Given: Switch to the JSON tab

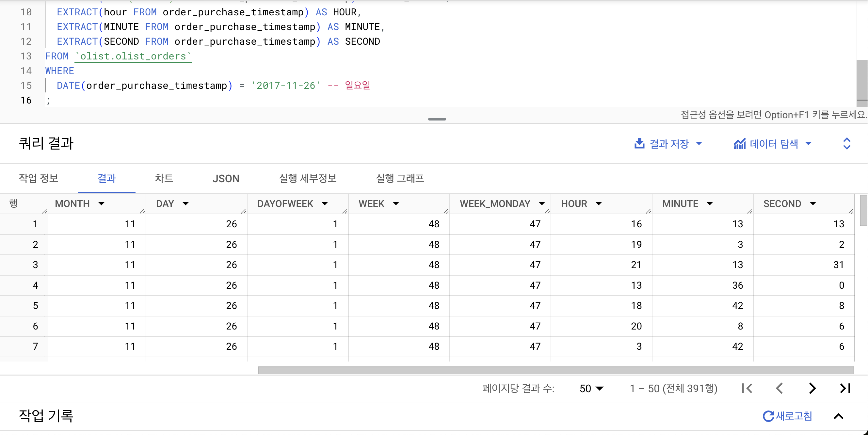Looking at the screenshot, I should 226,178.
